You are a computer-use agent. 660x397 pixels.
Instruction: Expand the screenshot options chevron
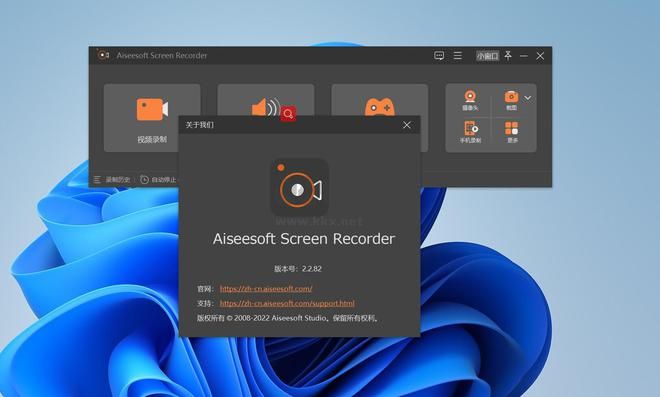528,98
